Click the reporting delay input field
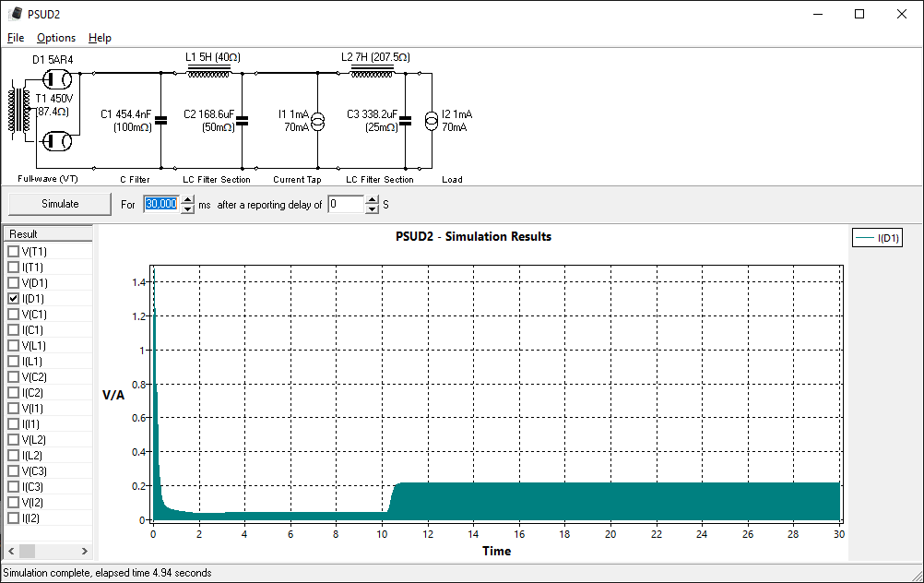The image size is (924, 583). coord(347,204)
